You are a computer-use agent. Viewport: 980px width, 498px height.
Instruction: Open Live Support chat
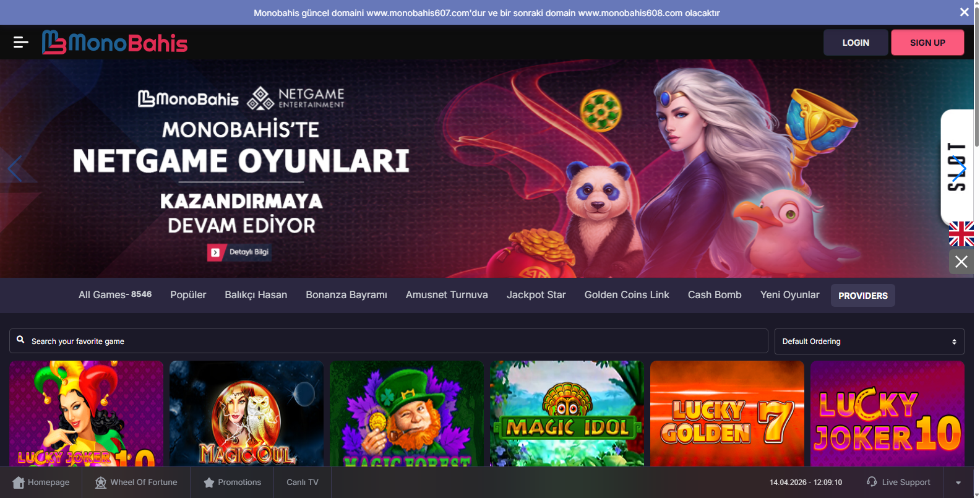898,482
